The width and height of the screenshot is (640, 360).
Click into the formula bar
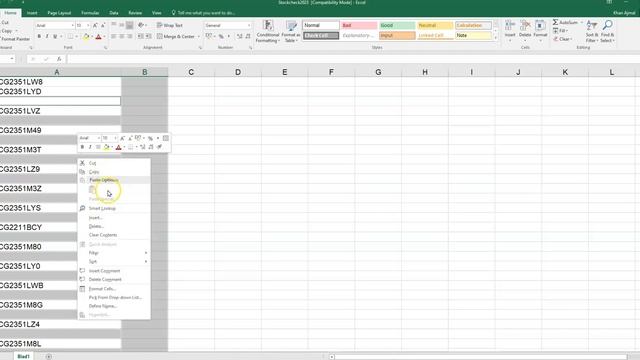point(353,59)
